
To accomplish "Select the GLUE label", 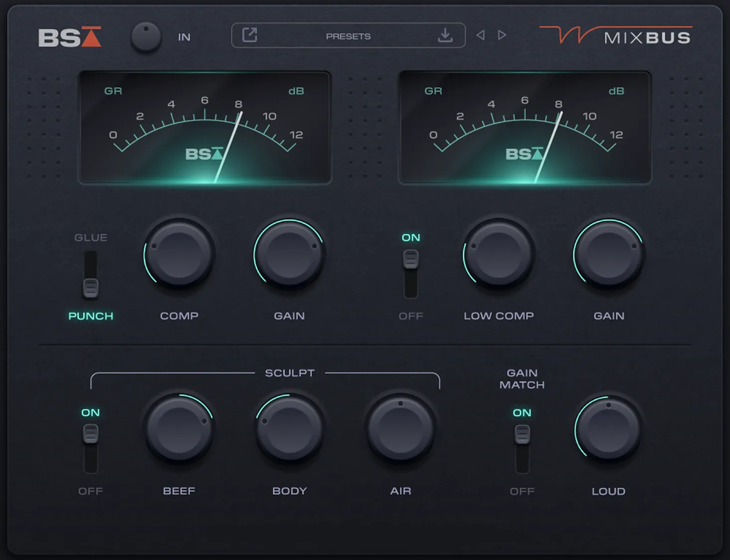I will (91, 238).
